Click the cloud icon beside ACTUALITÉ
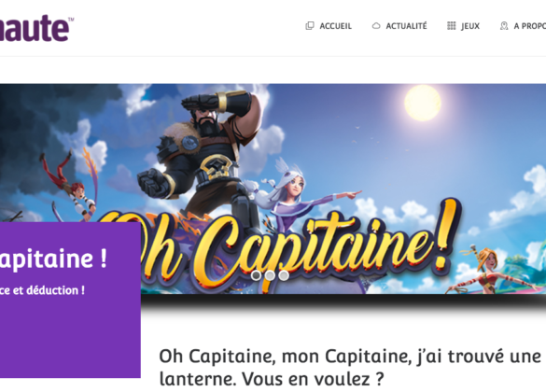This screenshot has height=392, width=546. [376, 26]
